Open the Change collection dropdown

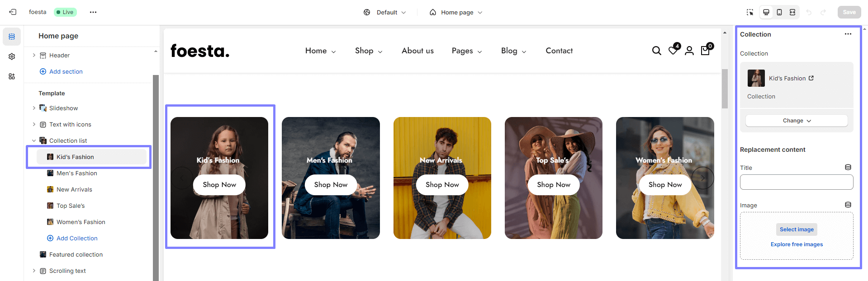pyautogui.click(x=797, y=121)
